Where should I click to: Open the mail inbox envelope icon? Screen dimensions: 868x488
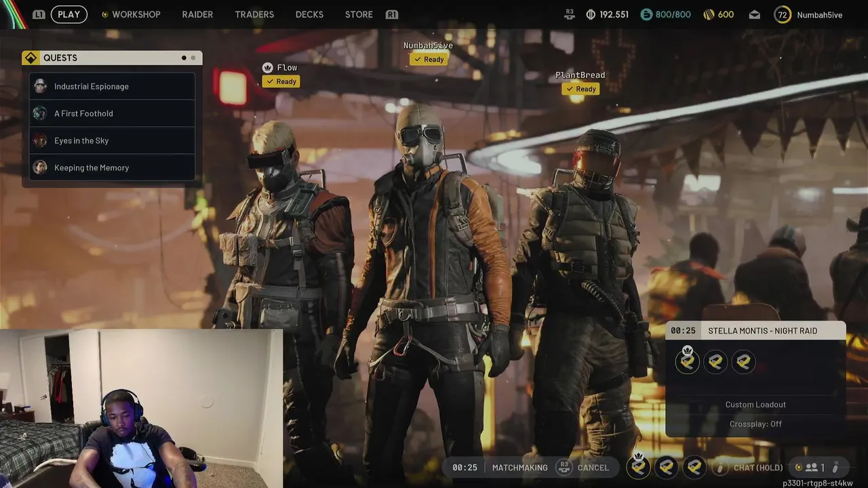point(754,15)
